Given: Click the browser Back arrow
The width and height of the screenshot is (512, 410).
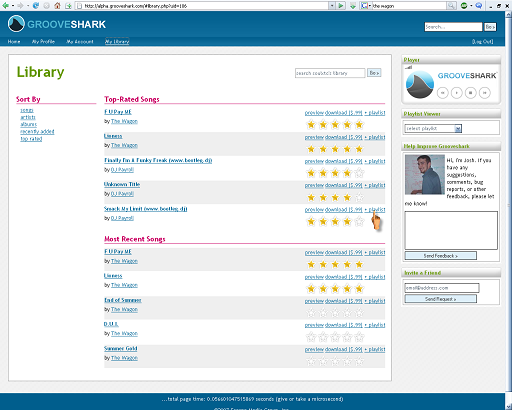Looking at the screenshot, I should tap(5, 5).
